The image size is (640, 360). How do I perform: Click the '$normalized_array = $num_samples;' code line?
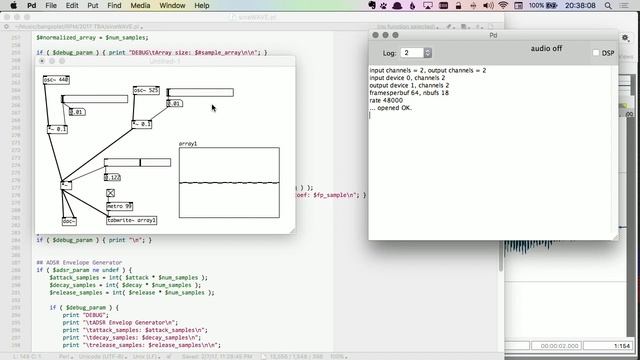(x=92, y=38)
